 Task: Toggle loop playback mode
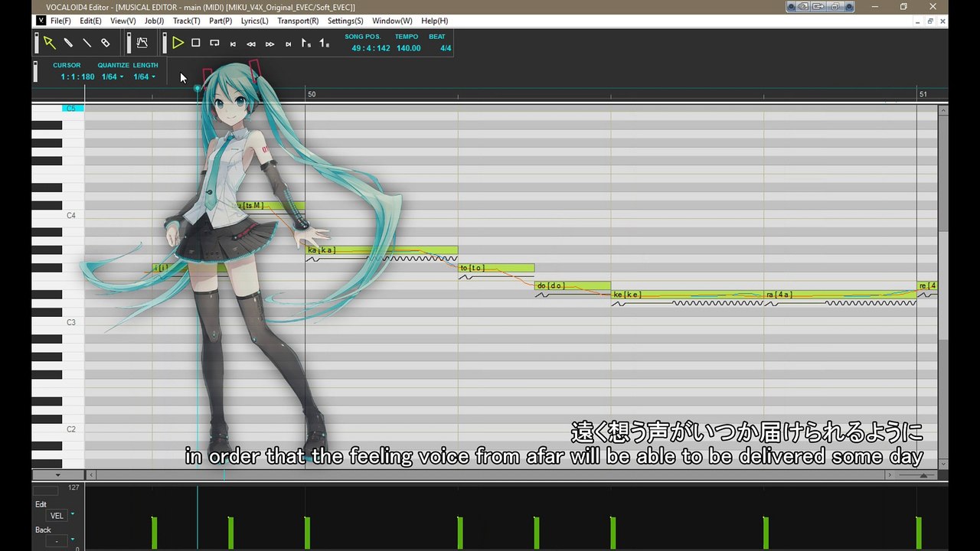[x=214, y=44]
